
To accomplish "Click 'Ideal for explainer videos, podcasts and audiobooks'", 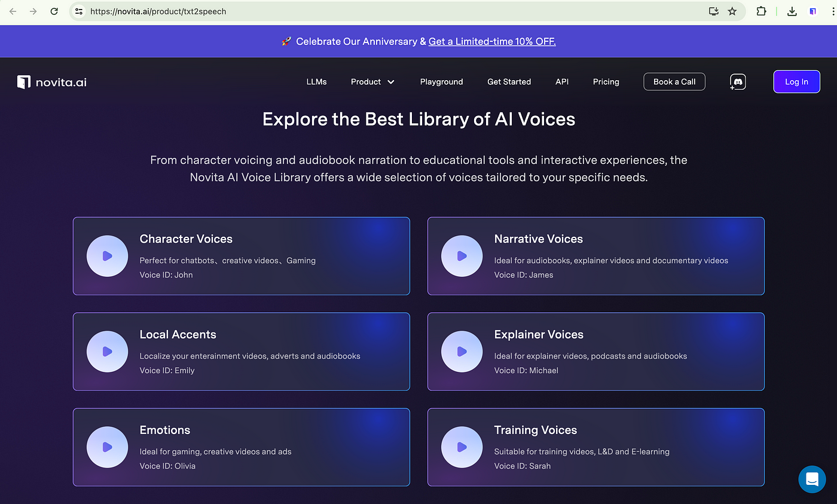I will [x=590, y=356].
